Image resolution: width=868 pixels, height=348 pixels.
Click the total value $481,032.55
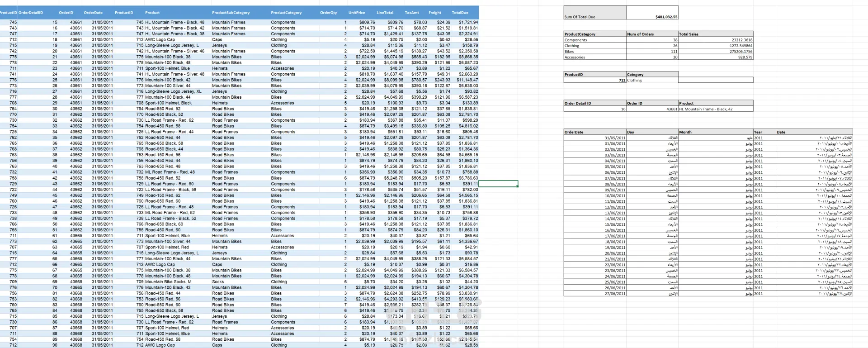(x=652, y=13)
